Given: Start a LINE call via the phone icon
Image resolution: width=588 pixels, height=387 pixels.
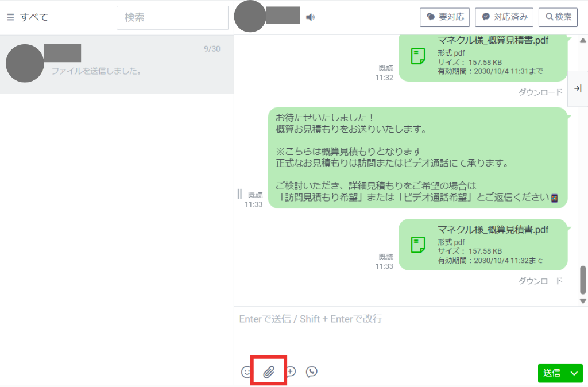Looking at the screenshot, I should 311,371.
